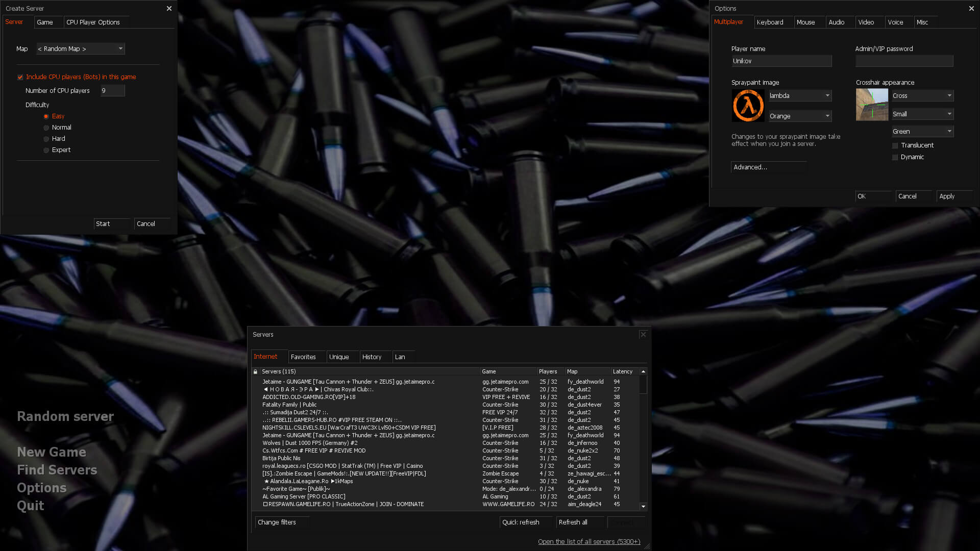This screenshot has height=551, width=980.
Task: Open the Map dropdown showing Random Map
Action: coord(81,48)
